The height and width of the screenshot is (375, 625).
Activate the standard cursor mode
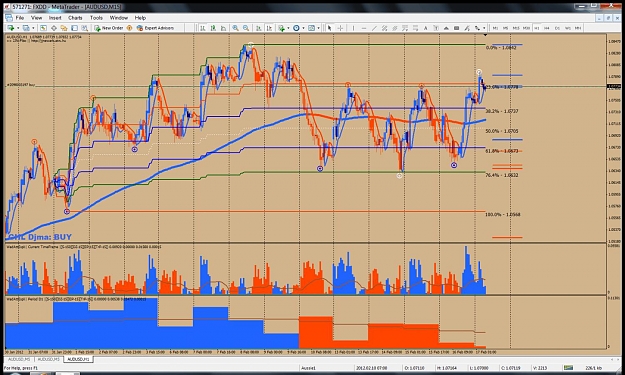(x=329, y=28)
